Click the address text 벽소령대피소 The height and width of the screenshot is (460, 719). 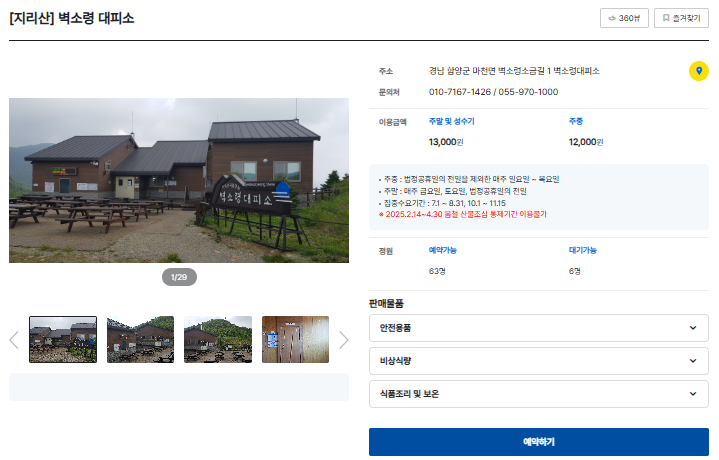(576, 71)
